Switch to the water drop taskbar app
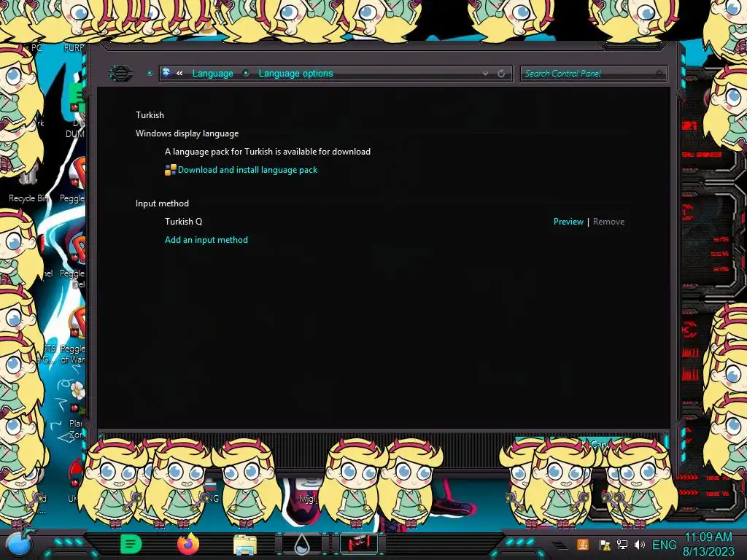The height and width of the screenshot is (560, 747). click(301, 544)
